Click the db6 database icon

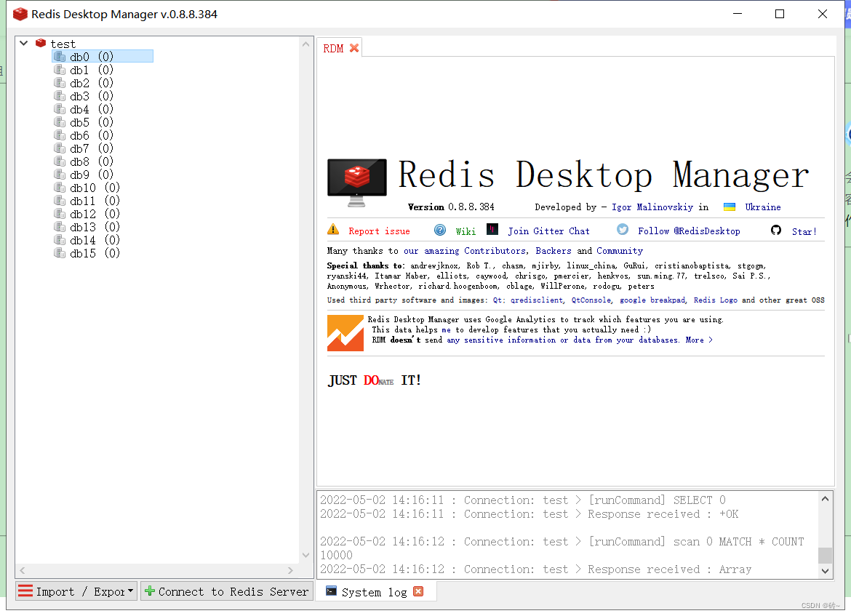(x=60, y=135)
